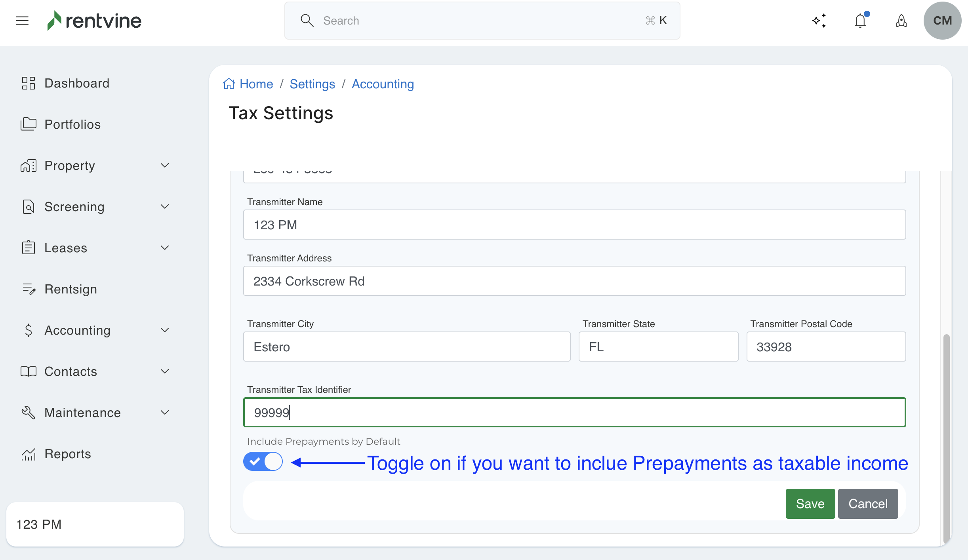Toggle Include Prepayments by Default switch
This screenshot has width=968, height=560.
(263, 461)
